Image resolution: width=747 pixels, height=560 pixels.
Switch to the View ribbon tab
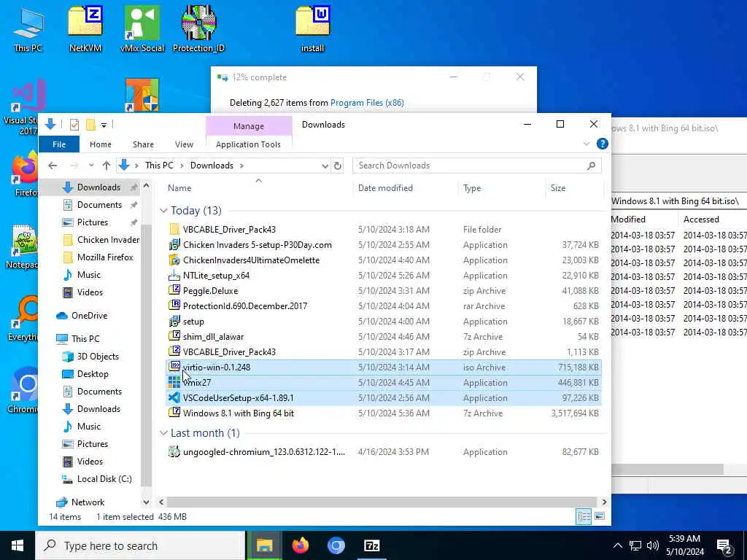(x=184, y=144)
